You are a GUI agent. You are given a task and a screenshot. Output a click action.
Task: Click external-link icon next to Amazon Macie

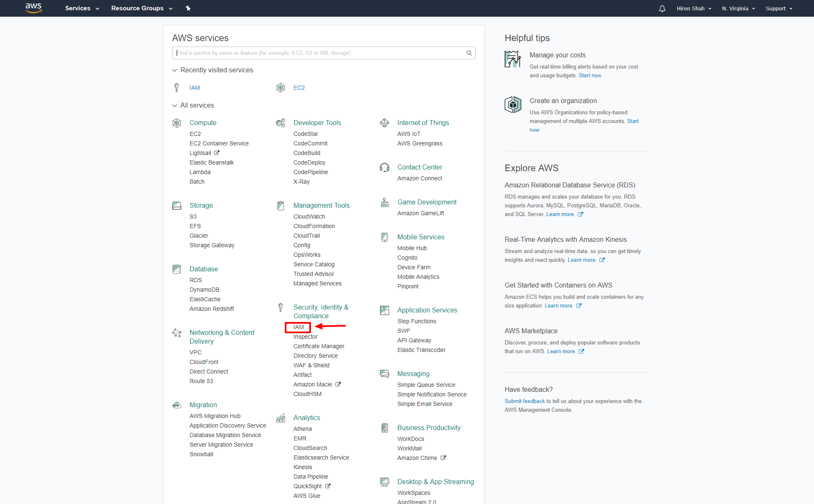338,384
